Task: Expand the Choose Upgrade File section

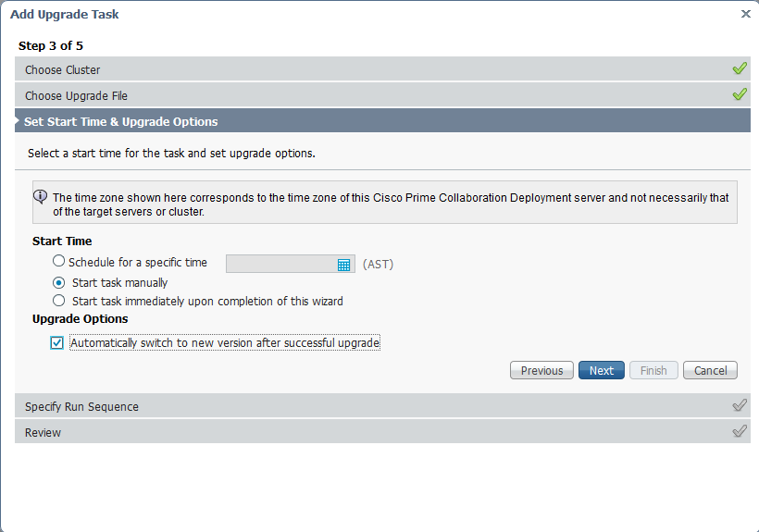Action: (76, 95)
